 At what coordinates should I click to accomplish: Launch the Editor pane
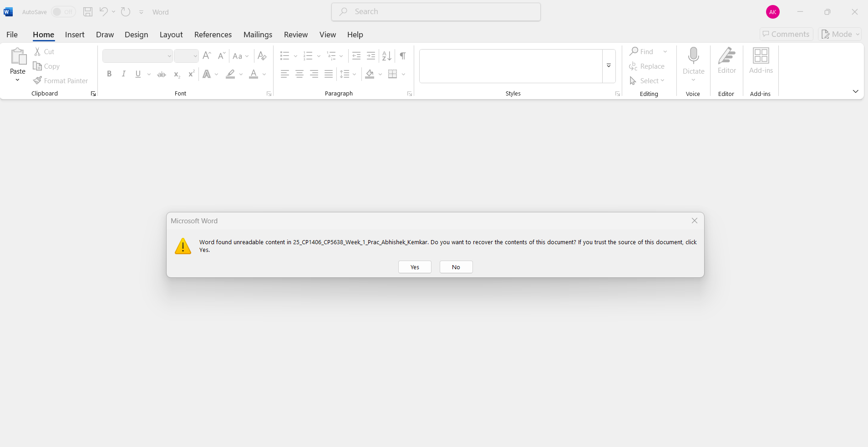coord(726,62)
